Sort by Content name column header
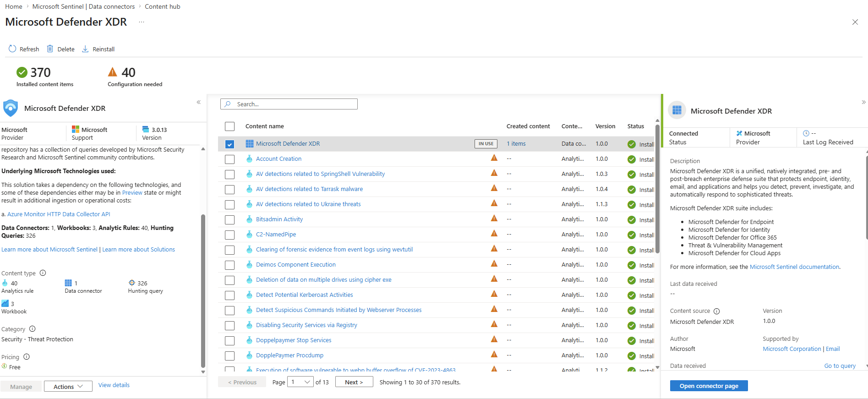This screenshot has width=868, height=399. pos(265,126)
